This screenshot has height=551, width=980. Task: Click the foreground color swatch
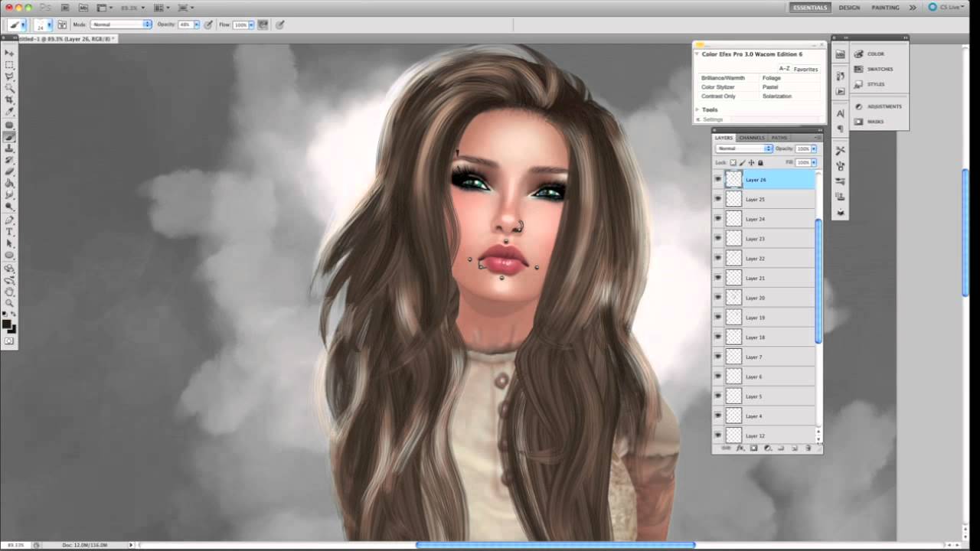7,324
